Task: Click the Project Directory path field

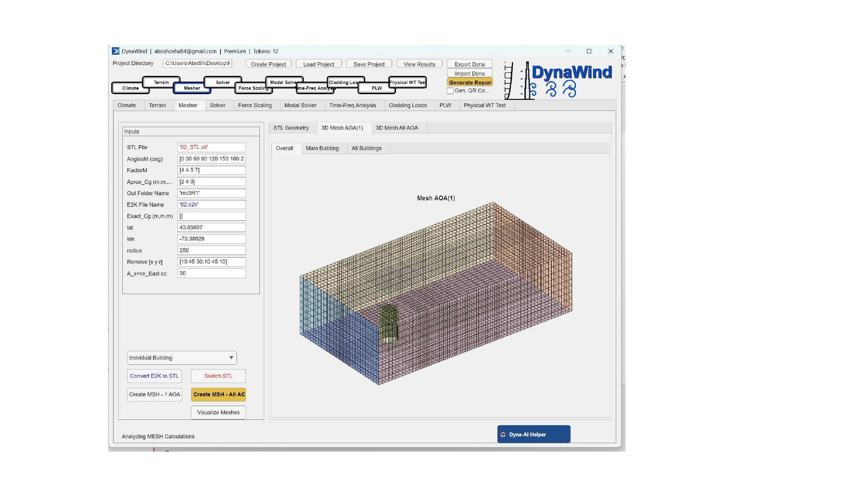Action: tap(197, 63)
